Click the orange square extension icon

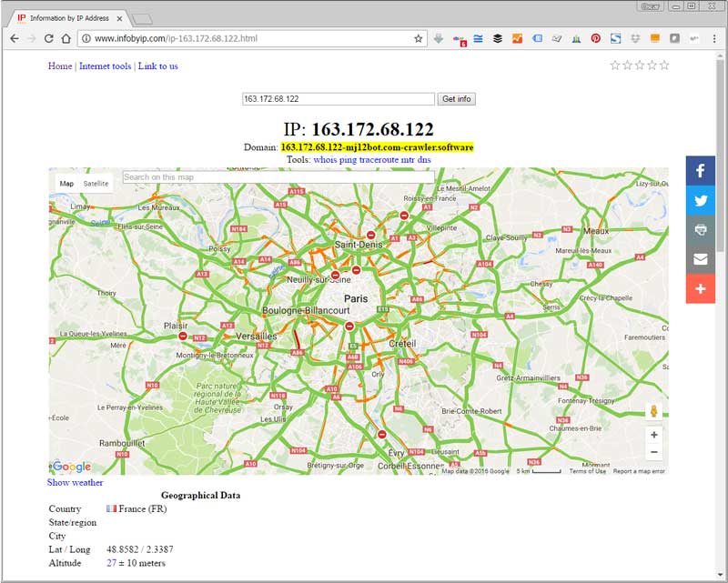tap(655, 38)
